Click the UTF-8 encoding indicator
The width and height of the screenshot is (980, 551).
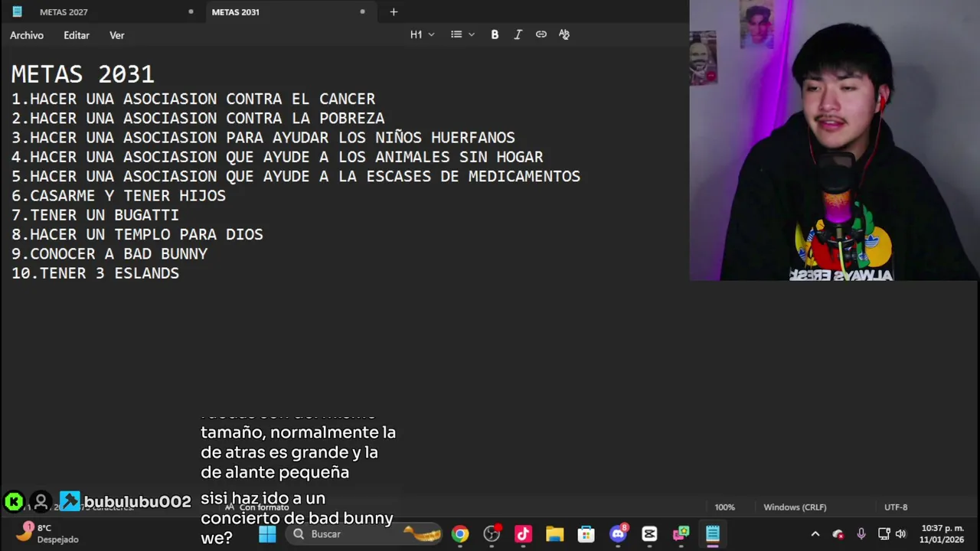(x=896, y=507)
